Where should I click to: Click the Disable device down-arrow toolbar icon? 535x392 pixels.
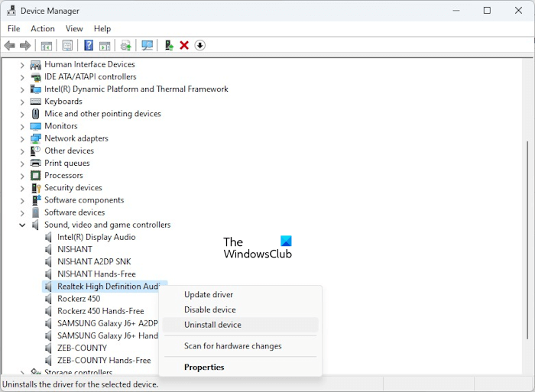(200, 45)
